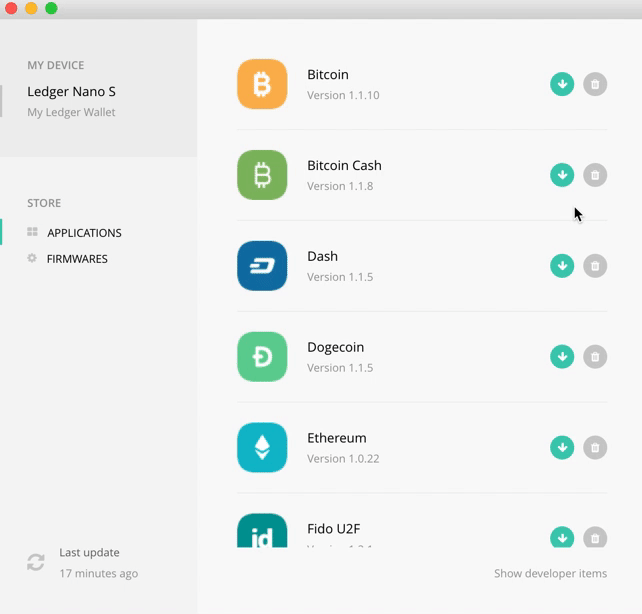The width and height of the screenshot is (642, 614).
Task: Click the MY DEVICE heading
Action: tap(56, 65)
